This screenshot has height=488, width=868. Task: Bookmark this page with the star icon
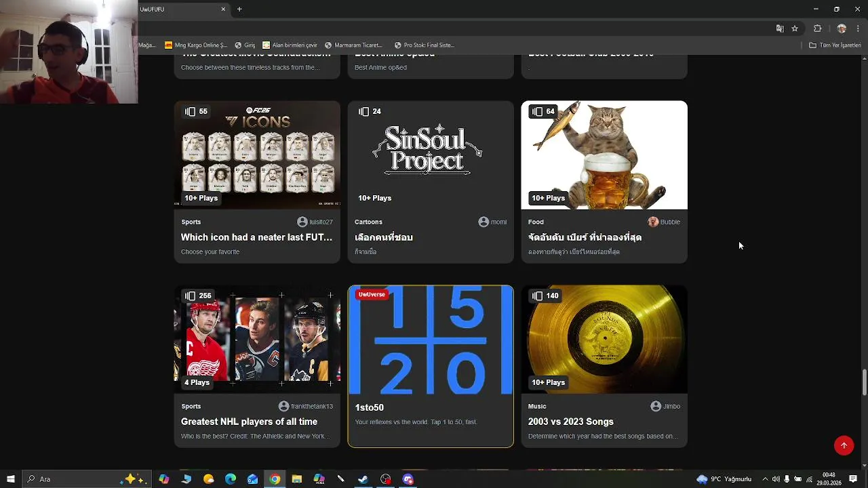coord(795,28)
